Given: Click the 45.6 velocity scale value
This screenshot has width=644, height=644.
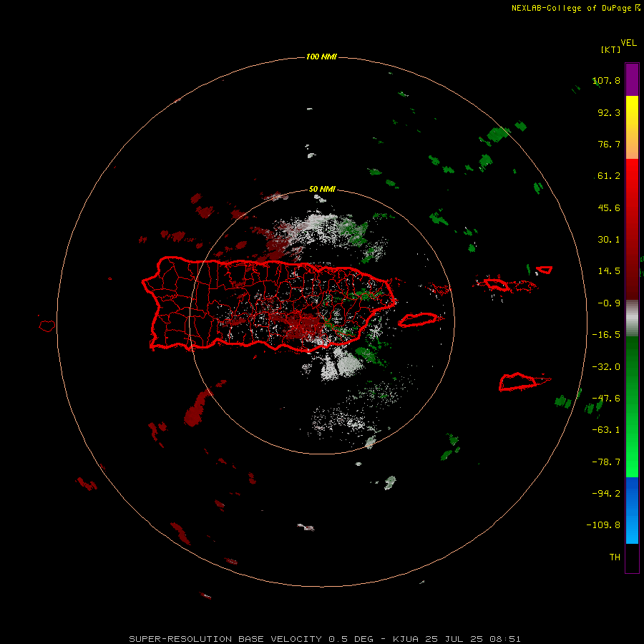Looking at the screenshot, I should click(x=609, y=208).
